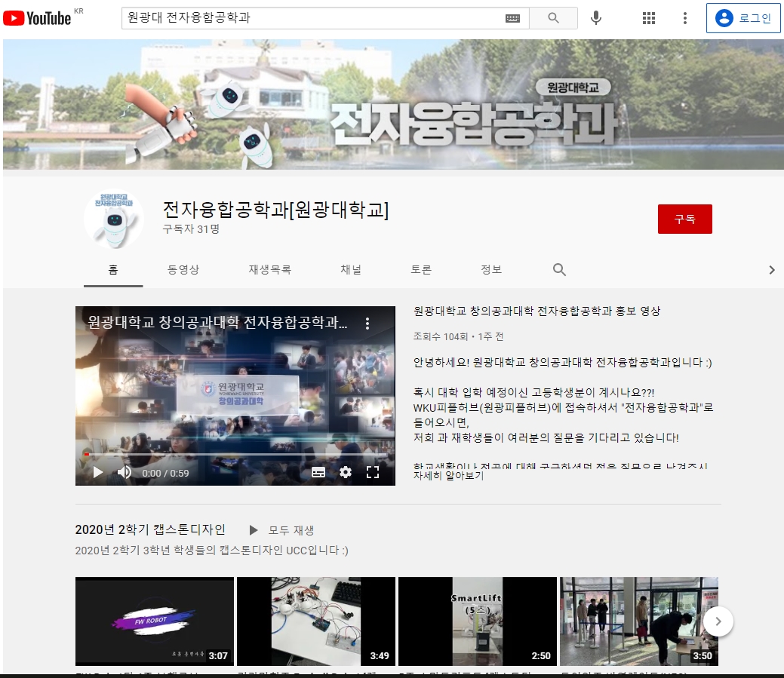The height and width of the screenshot is (678, 784).
Task: Click the featured video progress bar
Action: (x=235, y=454)
